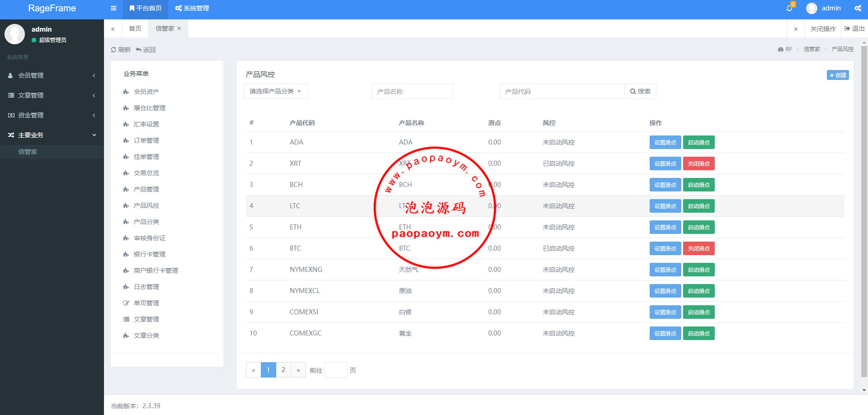Collapse the 主要业务 sidebar menu
The width and height of the screenshot is (868, 415).
(x=52, y=135)
